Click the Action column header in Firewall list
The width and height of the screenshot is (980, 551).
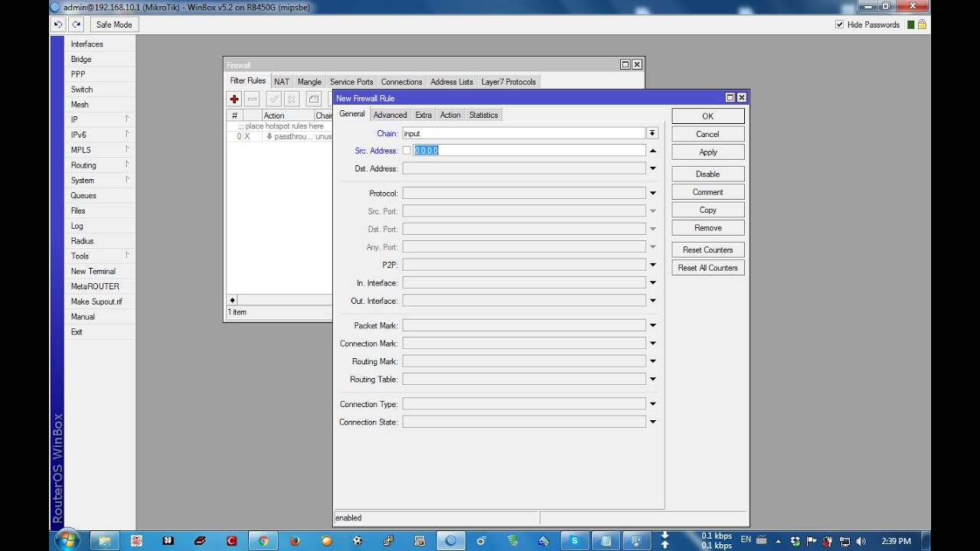[x=287, y=116]
